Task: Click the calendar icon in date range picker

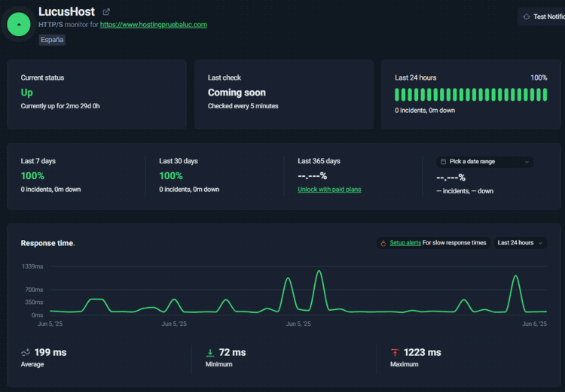Action: click(x=443, y=162)
